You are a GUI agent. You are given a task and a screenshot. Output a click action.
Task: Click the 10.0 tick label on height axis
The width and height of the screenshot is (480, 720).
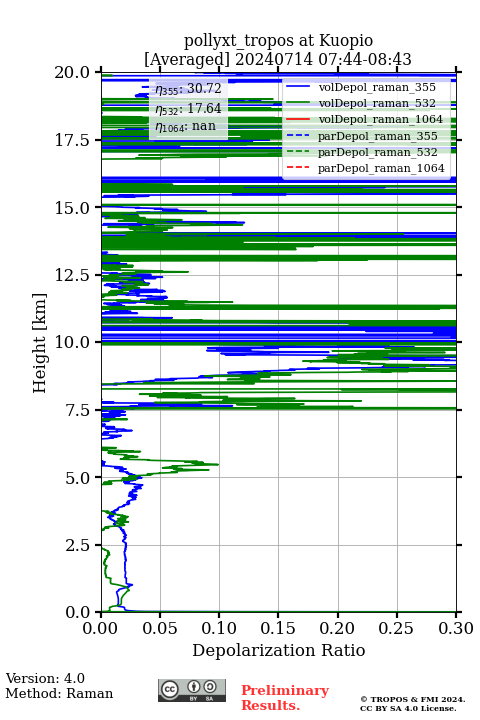point(72,342)
